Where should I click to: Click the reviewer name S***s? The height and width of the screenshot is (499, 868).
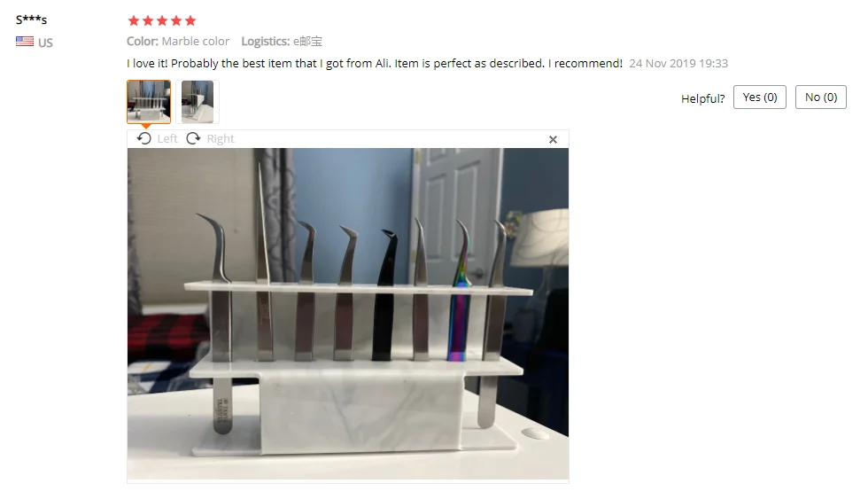point(32,19)
